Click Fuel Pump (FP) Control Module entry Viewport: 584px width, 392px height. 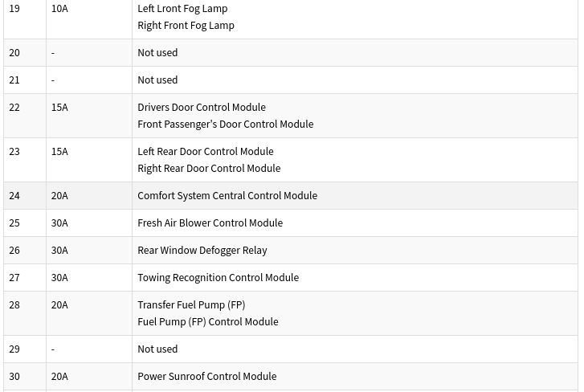208,321
